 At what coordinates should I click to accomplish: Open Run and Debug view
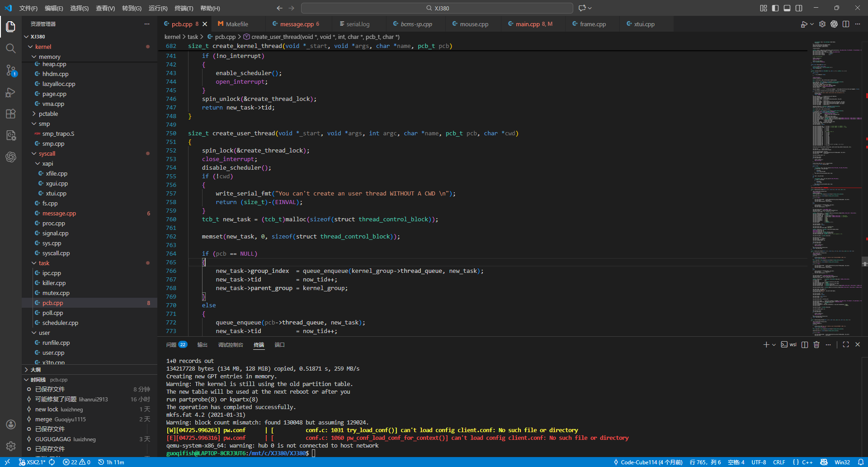(x=11, y=92)
